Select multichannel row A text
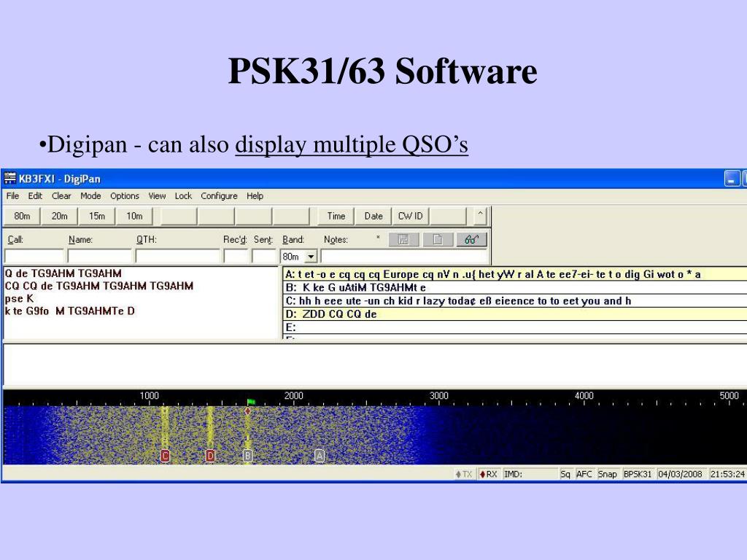The image size is (747, 560). click(x=515, y=274)
